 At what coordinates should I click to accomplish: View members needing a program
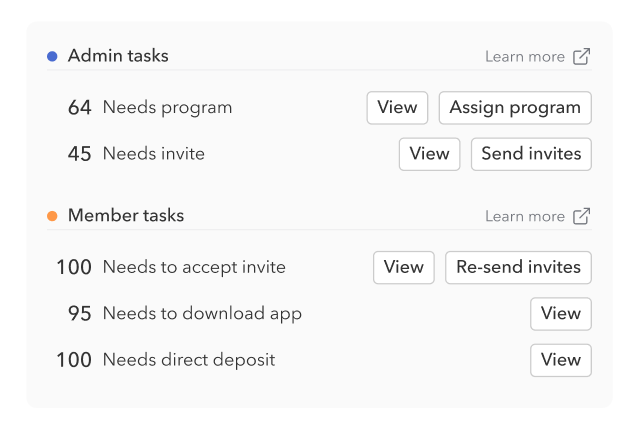tap(397, 108)
